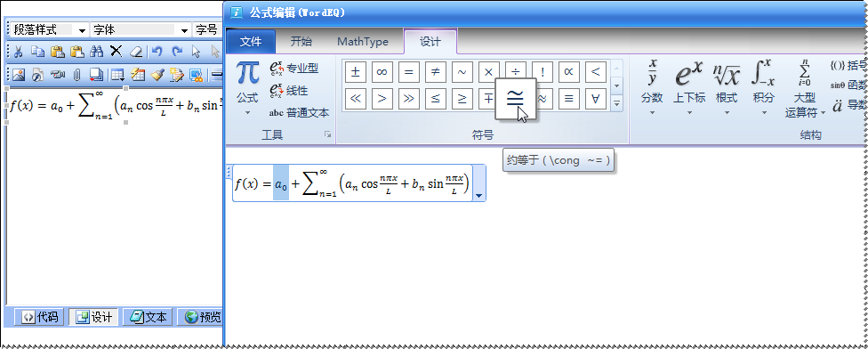Click the 字号 font size box
The image size is (868, 349).
tap(207, 30)
